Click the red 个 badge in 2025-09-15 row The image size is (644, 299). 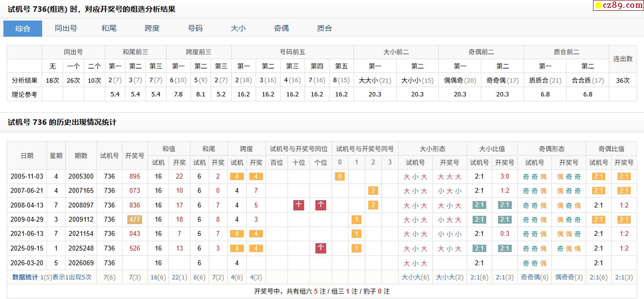click(x=321, y=248)
